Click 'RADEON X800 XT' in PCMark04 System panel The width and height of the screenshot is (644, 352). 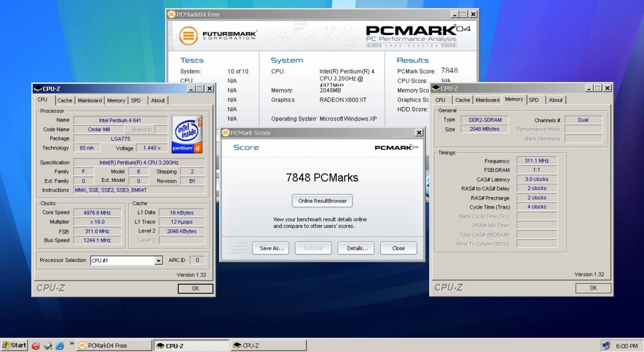coord(343,100)
